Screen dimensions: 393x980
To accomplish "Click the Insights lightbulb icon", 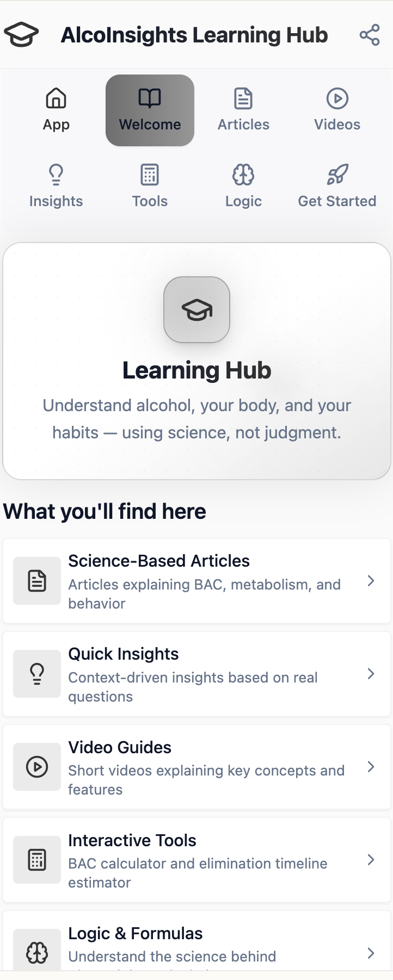I will click(56, 175).
